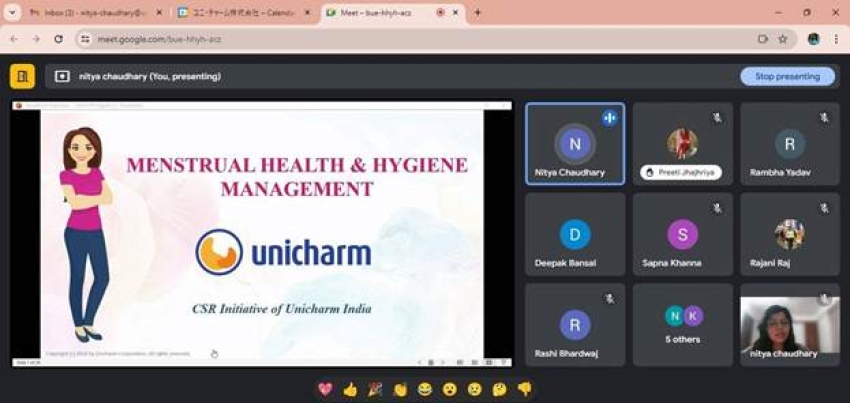Click the yellow meeting details icon
Image resolution: width=850 pixels, height=403 pixels.
pyautogui.click(x=22, y=76)
